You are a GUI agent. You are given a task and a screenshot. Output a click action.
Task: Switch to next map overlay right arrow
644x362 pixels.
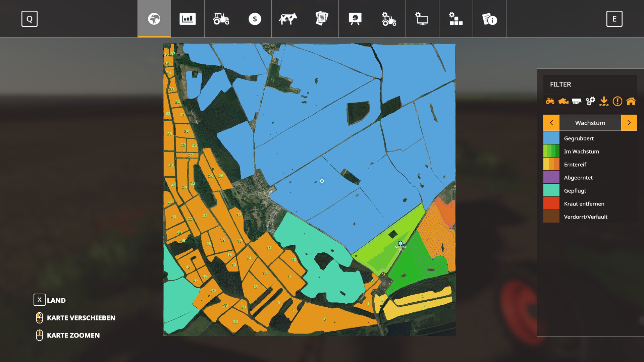(629, 123)
